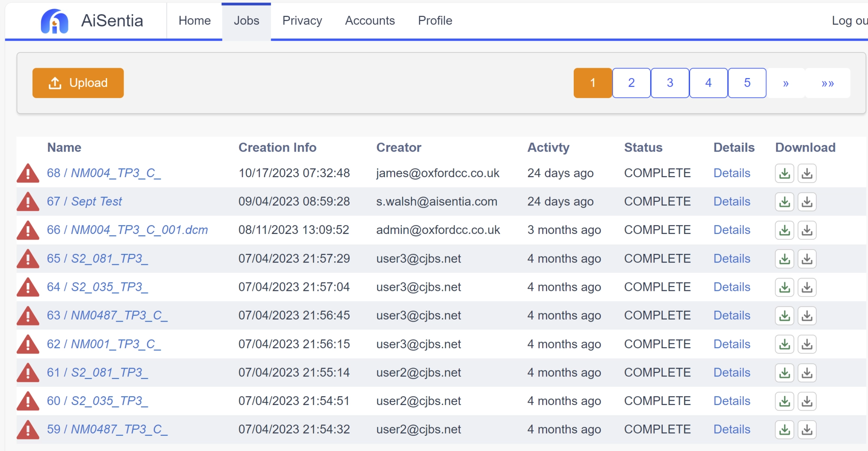Viewport: 868px width, 451px height.
Task: Open Details link for job 59
Action: point(732,430)
